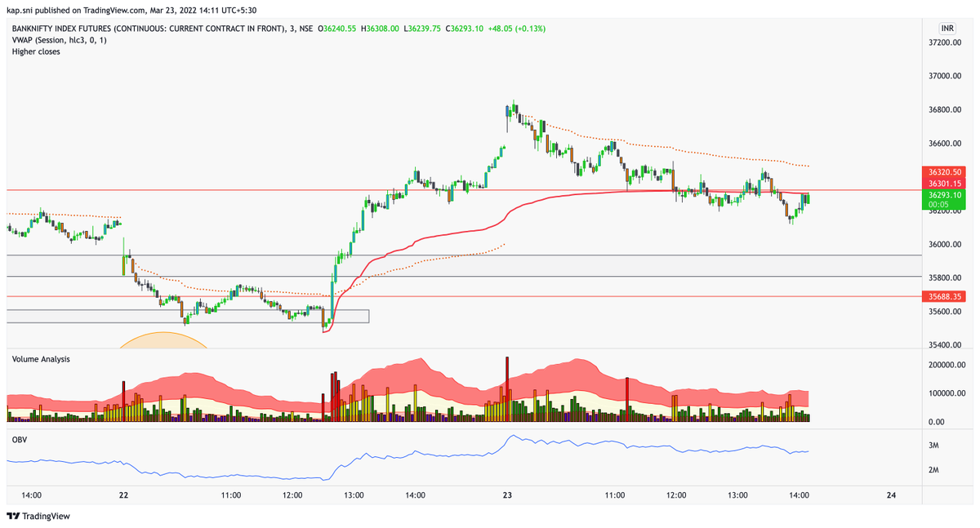The image size is (980, 528).
Task: Click the Volume Analysis pane label
Action: pos(41,359)
